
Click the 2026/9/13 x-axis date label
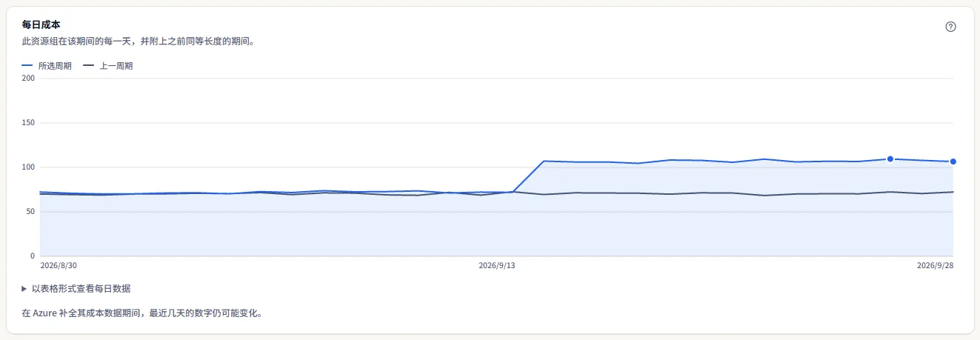click(497, 265)
